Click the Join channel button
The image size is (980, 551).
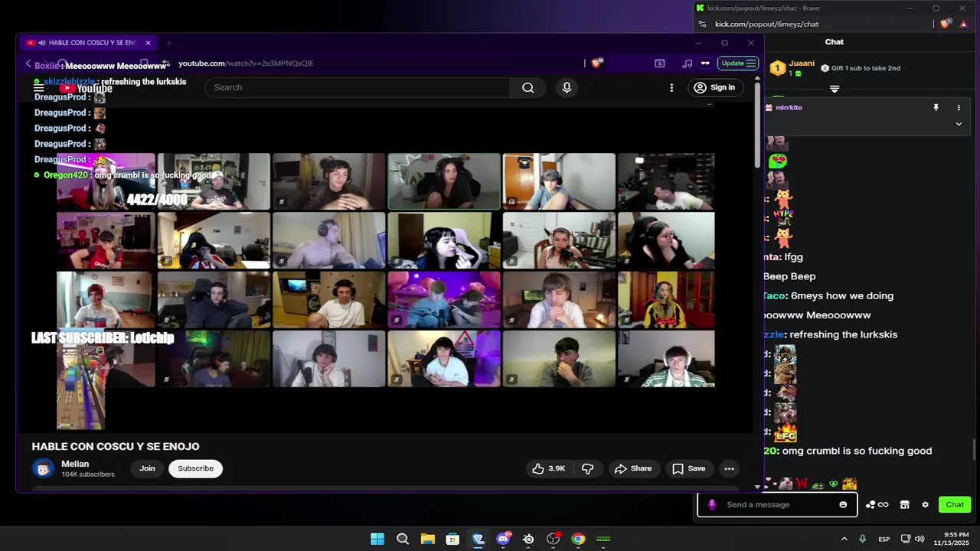[147, 468]
